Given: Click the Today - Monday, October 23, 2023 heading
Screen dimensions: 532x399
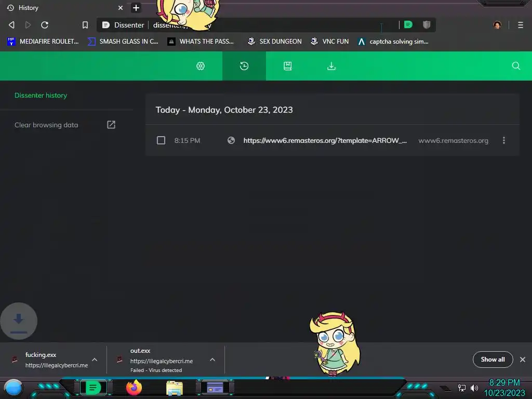Looking at the screenshot, I should 224,110.
